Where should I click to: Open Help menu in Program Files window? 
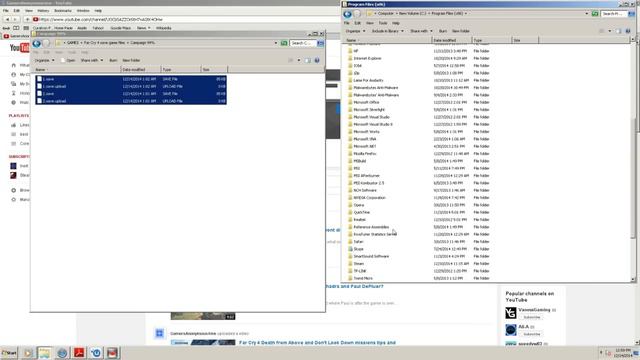[396, 23]
